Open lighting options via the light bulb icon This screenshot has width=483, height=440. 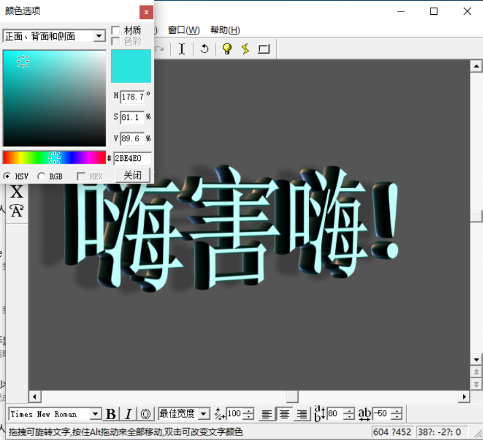[x=227, y=49]
